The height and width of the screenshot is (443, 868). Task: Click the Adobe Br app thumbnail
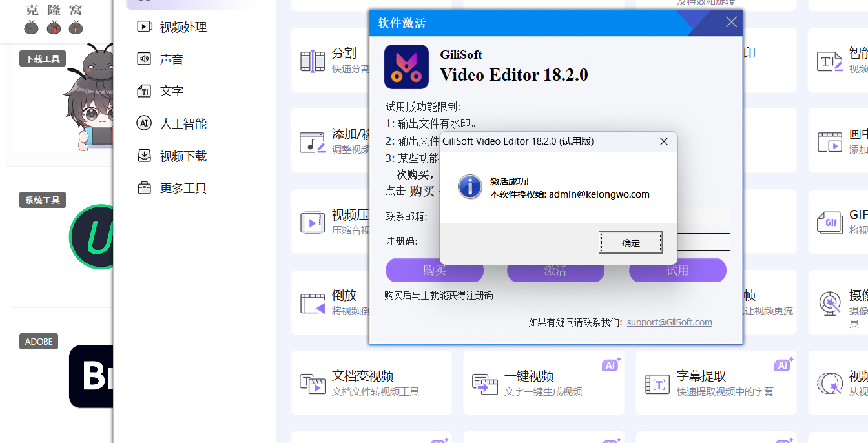91,376
